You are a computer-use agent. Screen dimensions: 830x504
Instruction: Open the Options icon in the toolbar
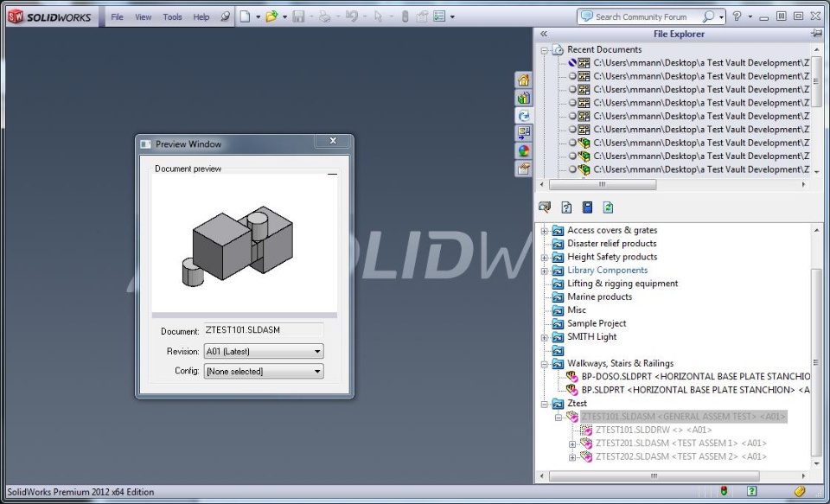[439, 17]
